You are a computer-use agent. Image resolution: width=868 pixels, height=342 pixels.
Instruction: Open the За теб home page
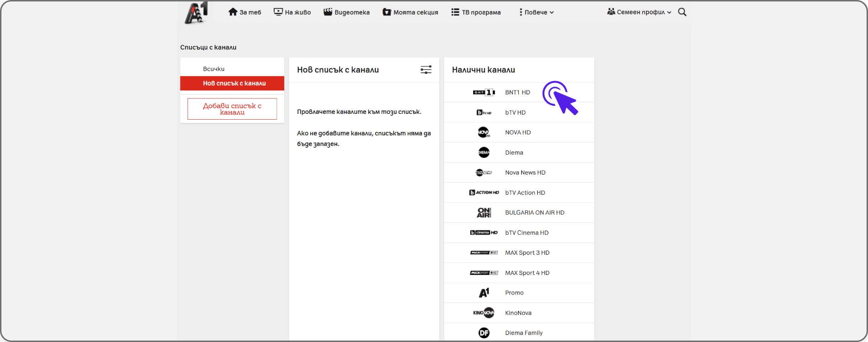tap(245, 12)
